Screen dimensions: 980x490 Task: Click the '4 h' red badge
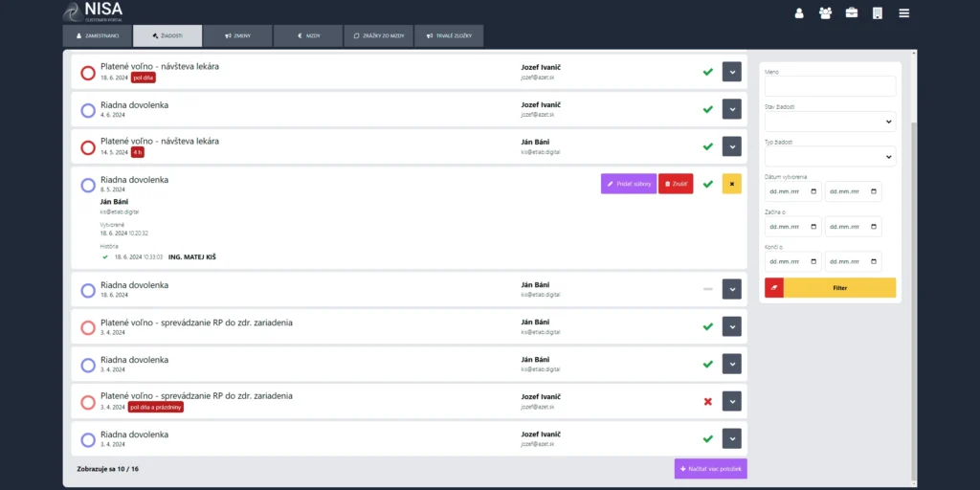pos(138,152)
